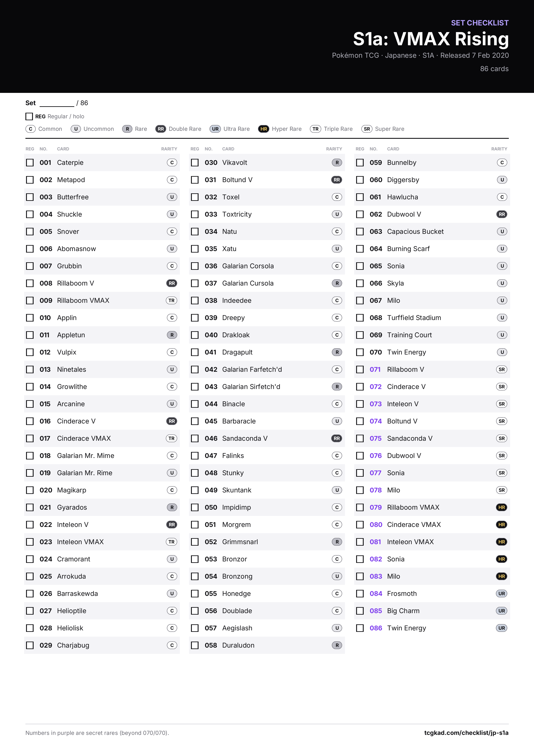Click the SET CHECKLIST heading label

480,23
